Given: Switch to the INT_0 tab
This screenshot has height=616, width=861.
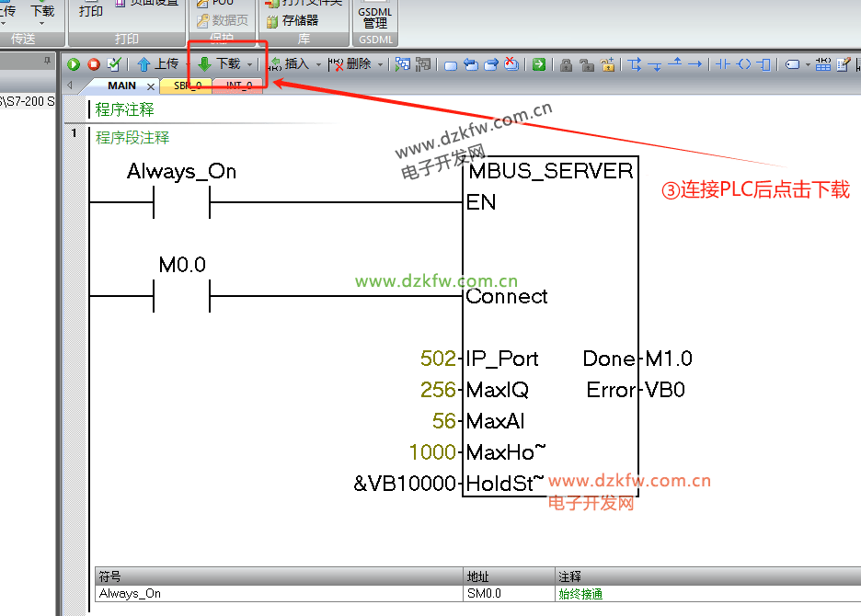Looking at the screenshot, I should point(238,86).
